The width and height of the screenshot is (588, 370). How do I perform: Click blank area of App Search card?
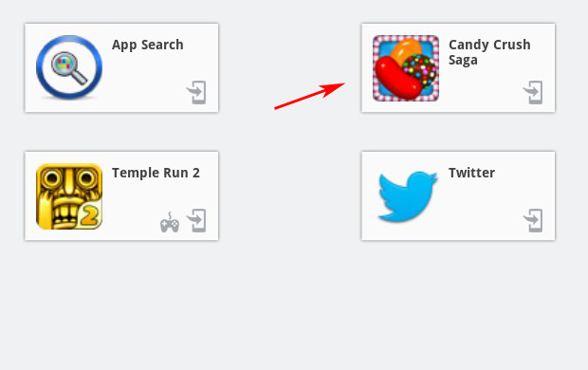pos(146,86)
